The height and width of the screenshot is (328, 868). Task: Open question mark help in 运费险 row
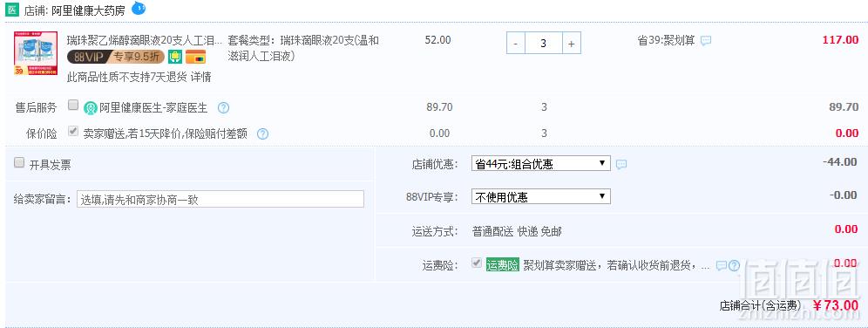point(734,265)
